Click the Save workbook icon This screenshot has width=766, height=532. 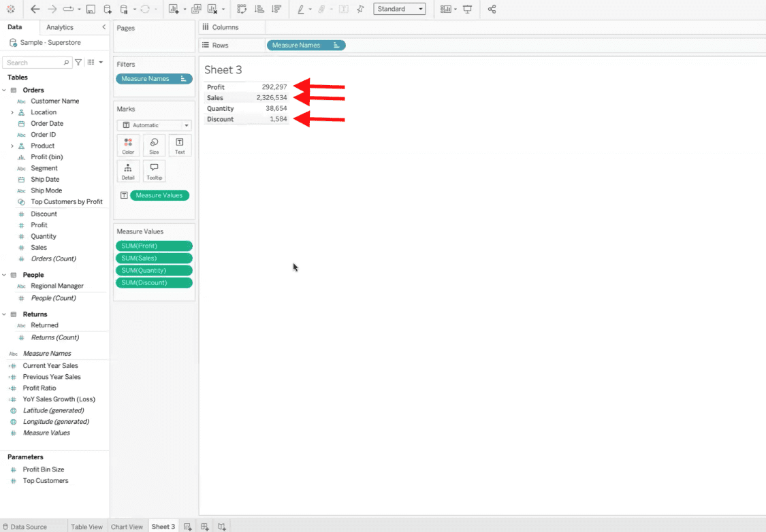point(89,9)
